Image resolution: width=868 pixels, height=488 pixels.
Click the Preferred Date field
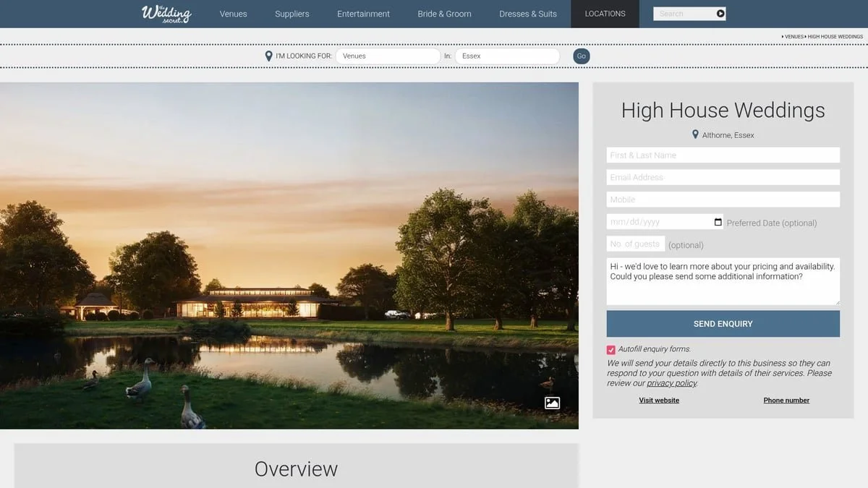665,222
